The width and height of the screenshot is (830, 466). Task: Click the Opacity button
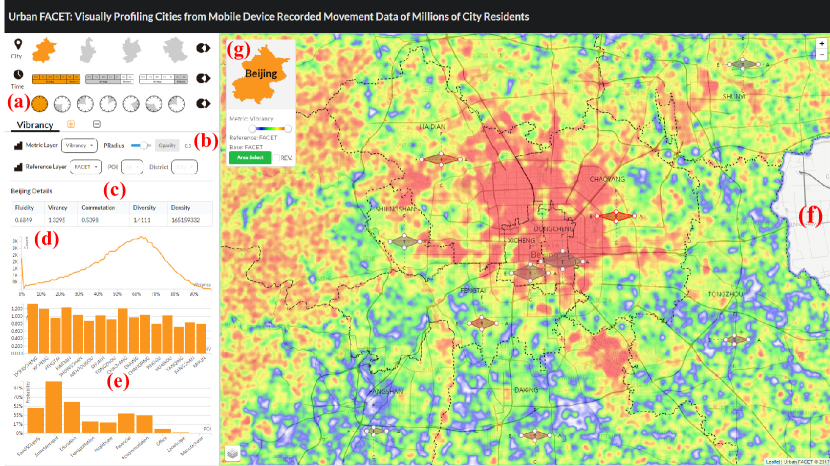pos(167,145)
